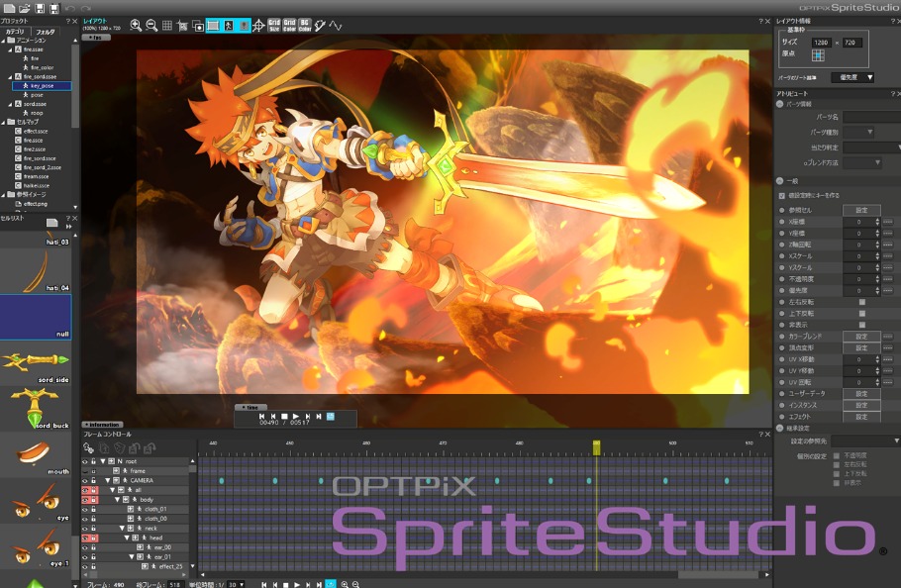
Task: Click the zoom out magnifier in layout toolbar
Action: [151, 25]
